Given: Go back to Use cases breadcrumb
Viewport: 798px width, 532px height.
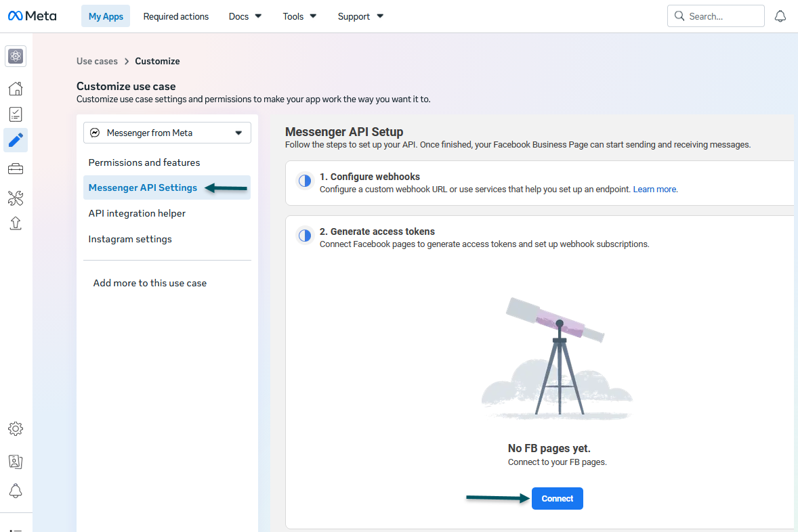Looking at the screenshot, I should point(97,61).
